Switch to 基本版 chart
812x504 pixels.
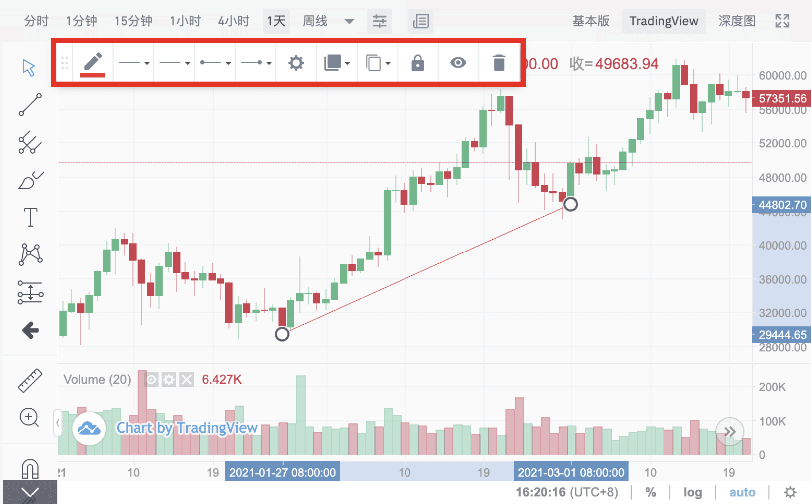[591, 21]
